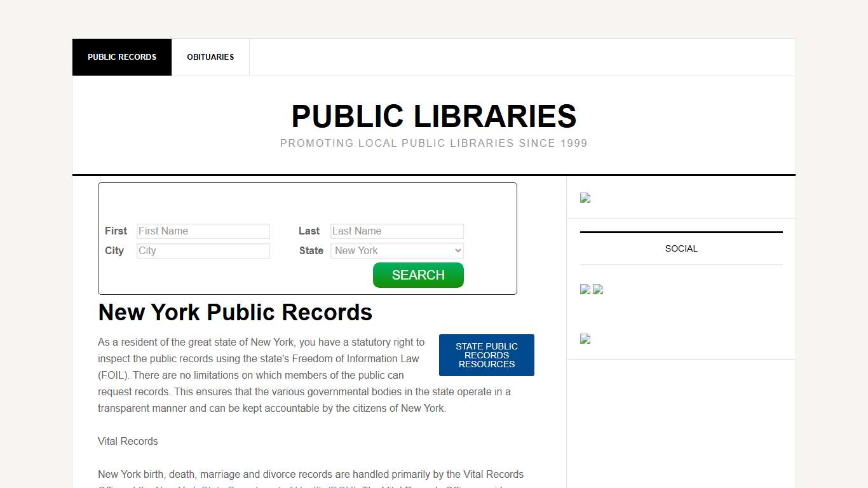Switch to the OBITUARIES tab

click(x=210, y=57)
